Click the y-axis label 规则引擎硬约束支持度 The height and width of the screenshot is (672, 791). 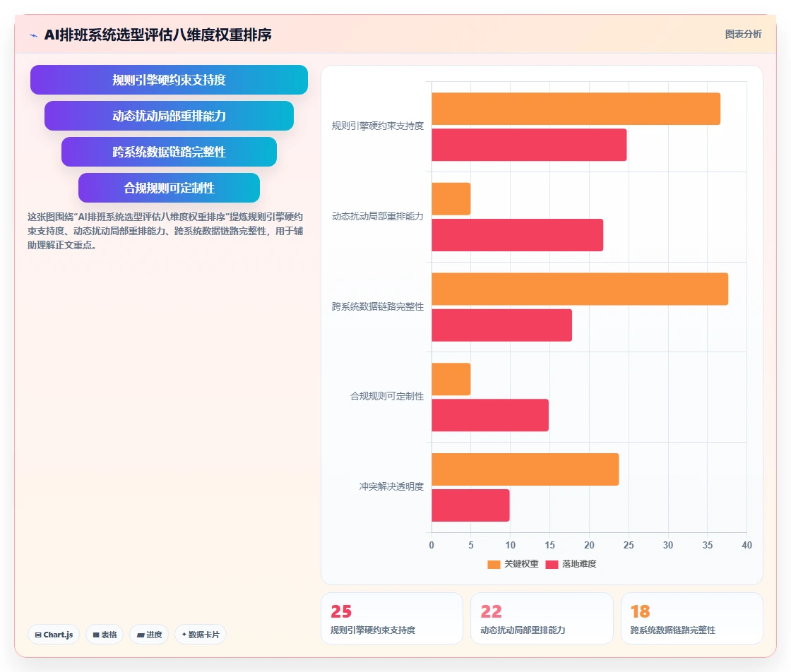tap(377, 126)
